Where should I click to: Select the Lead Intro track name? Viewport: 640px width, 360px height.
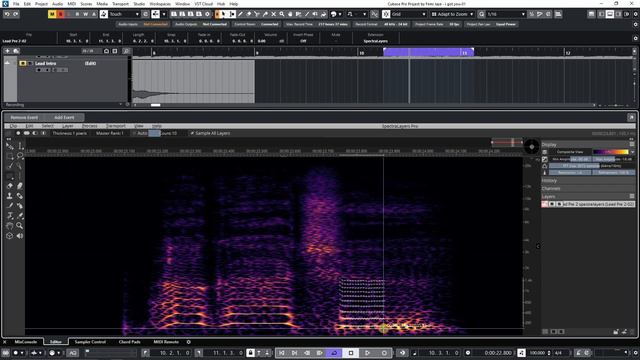coord(45,64)
